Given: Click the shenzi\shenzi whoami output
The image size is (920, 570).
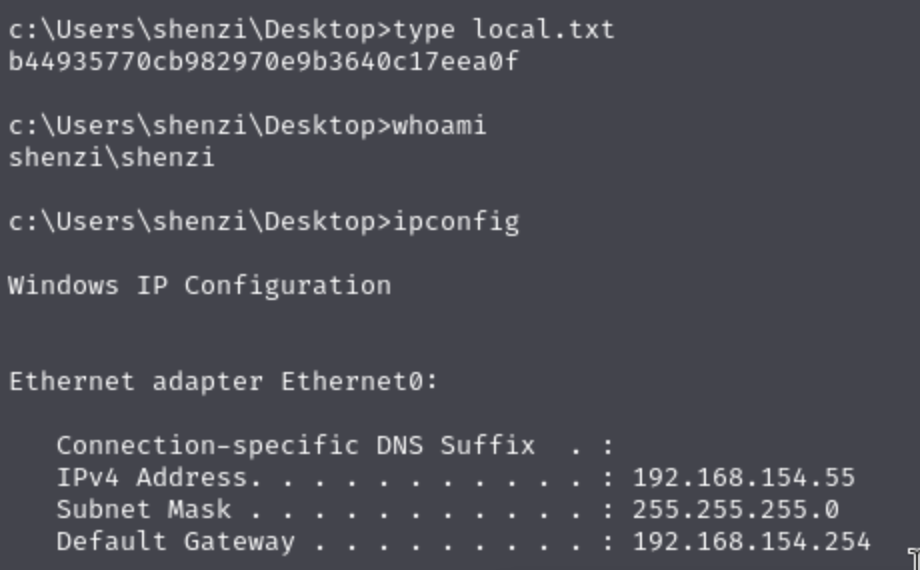Looking at the screenshot, I should tap(111, 158).
